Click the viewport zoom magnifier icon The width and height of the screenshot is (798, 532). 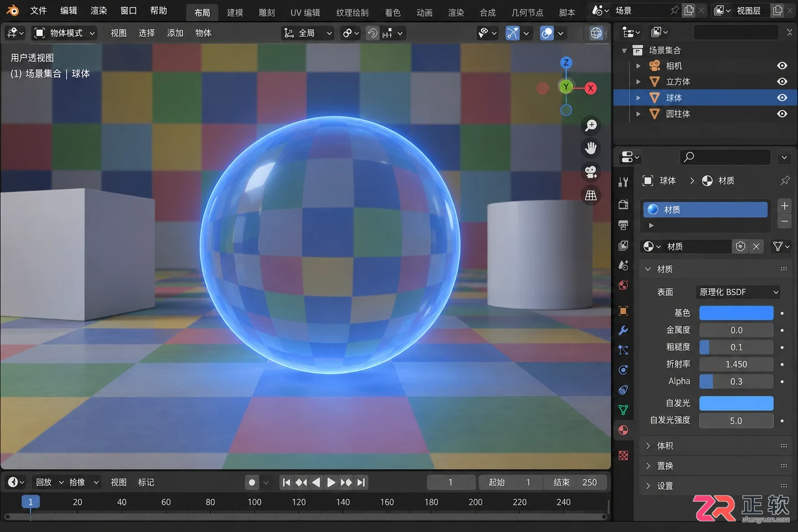[x=591, y=125]
